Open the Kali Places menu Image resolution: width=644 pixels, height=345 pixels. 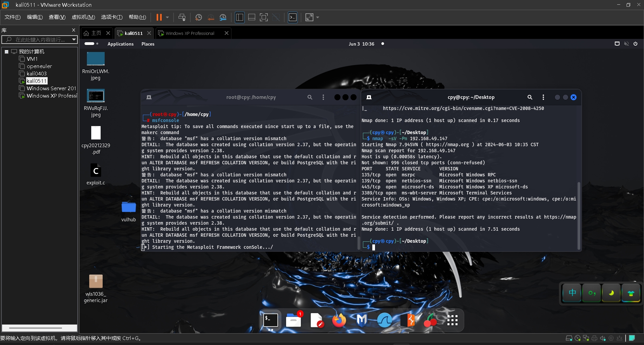click(148, 44)
